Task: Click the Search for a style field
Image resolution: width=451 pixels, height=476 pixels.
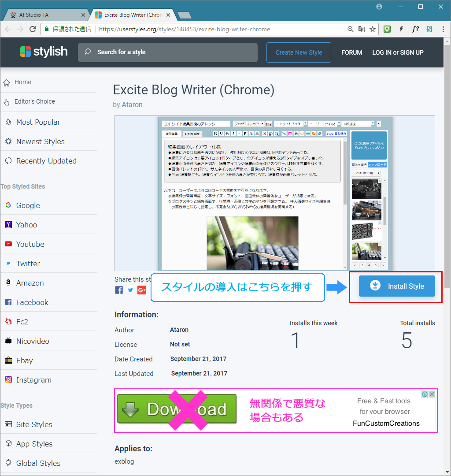Action: tap(168, 52)
